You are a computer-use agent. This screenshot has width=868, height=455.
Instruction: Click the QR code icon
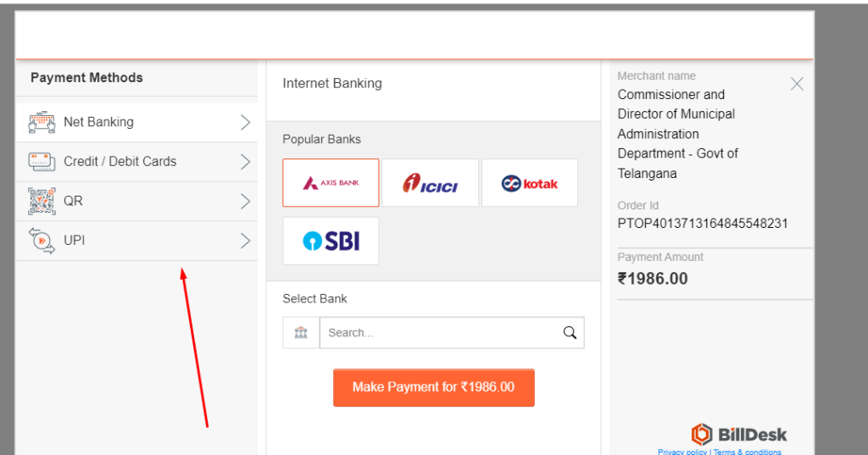(x=42, y=201)
